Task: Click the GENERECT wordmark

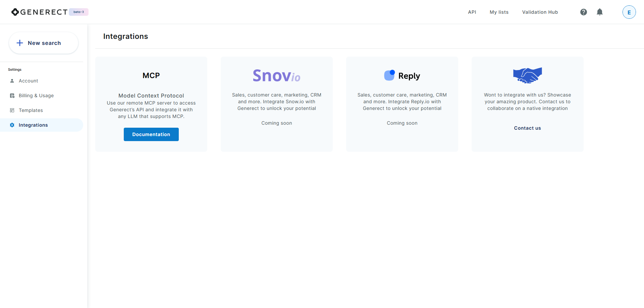Action: click(x=44, y=12)
